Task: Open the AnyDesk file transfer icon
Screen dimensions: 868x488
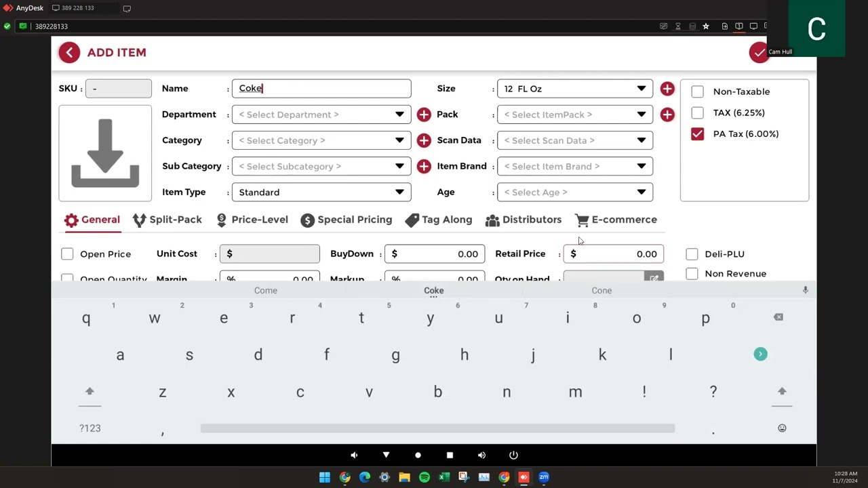Action: coord(725,26)
